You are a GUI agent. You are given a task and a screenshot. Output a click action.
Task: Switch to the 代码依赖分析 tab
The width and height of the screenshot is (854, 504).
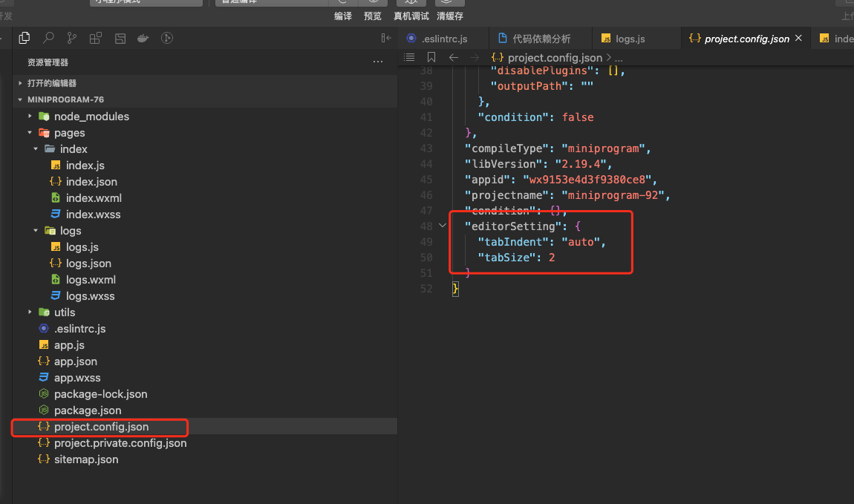(x=541, y=39)
